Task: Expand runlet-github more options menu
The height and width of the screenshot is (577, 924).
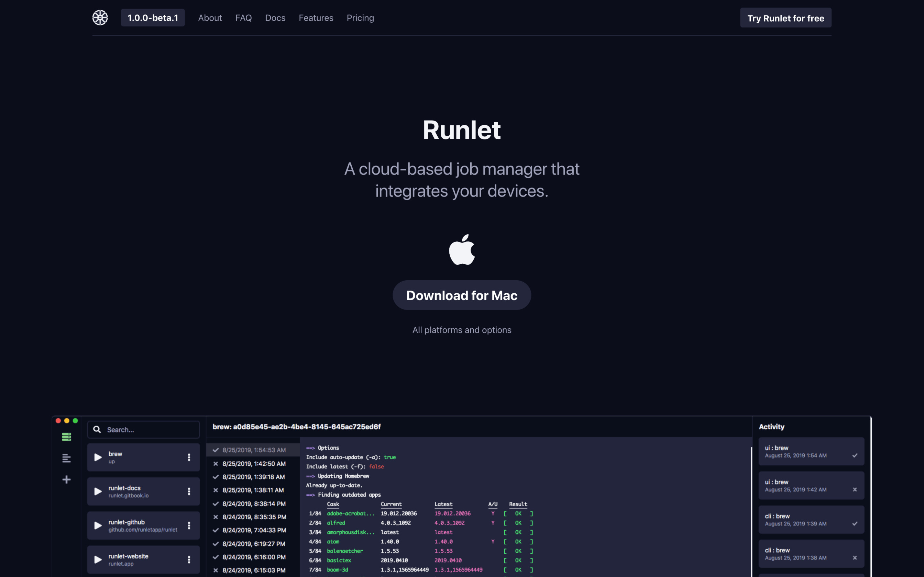Action: click(189, 525)
